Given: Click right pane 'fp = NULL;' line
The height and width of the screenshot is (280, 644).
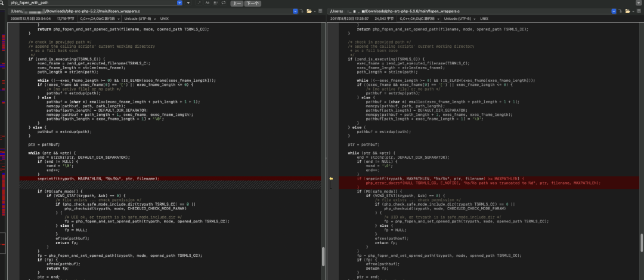Looking at the screenshot, I should [x=395, y=230].
